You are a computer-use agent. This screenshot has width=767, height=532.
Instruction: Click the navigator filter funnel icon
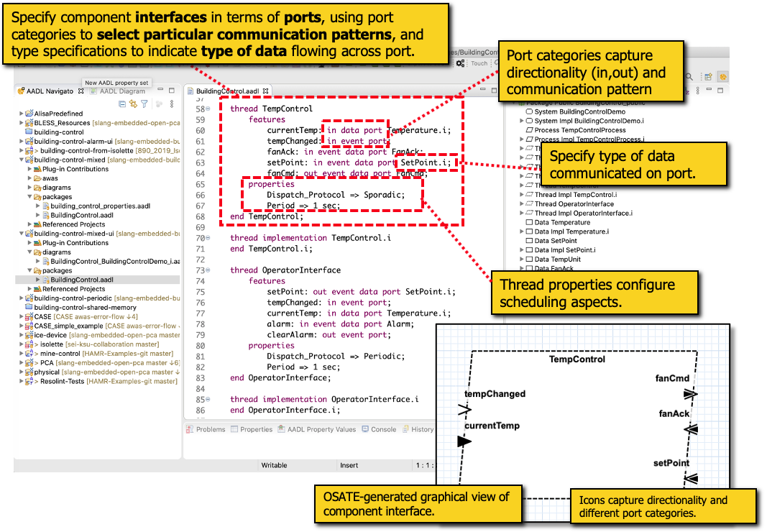pos(144,104)
